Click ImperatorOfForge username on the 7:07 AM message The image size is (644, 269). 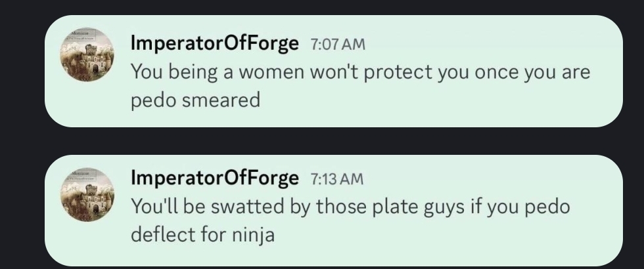215,44
